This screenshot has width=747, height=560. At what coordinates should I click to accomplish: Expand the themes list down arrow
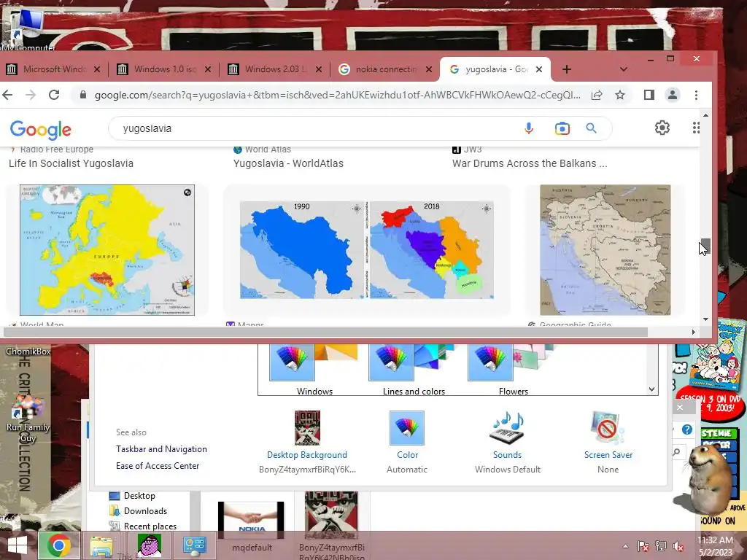pos(651,389)
